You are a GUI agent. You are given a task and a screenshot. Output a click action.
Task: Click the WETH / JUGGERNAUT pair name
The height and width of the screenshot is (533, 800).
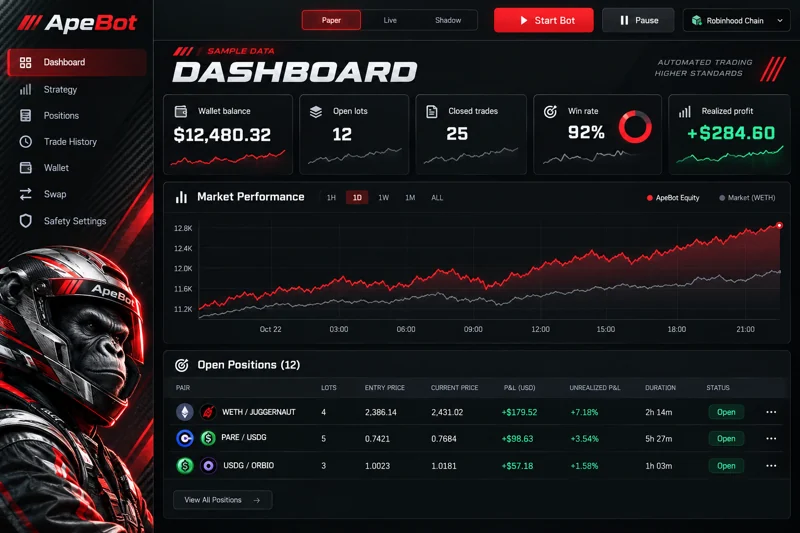(x=259, y=412)
